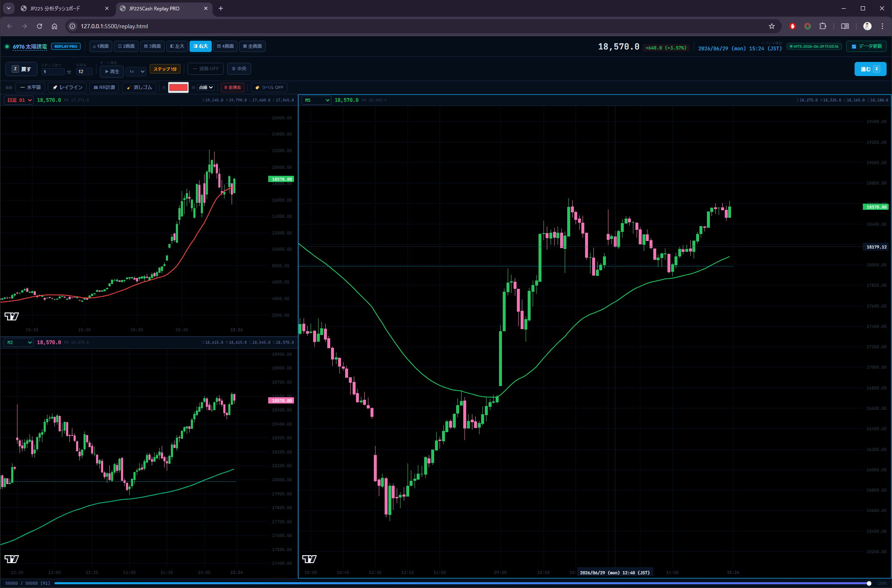Open the red drawing color swatch
The height and width of the screenshot is (588, 892).
coord(178,87)
